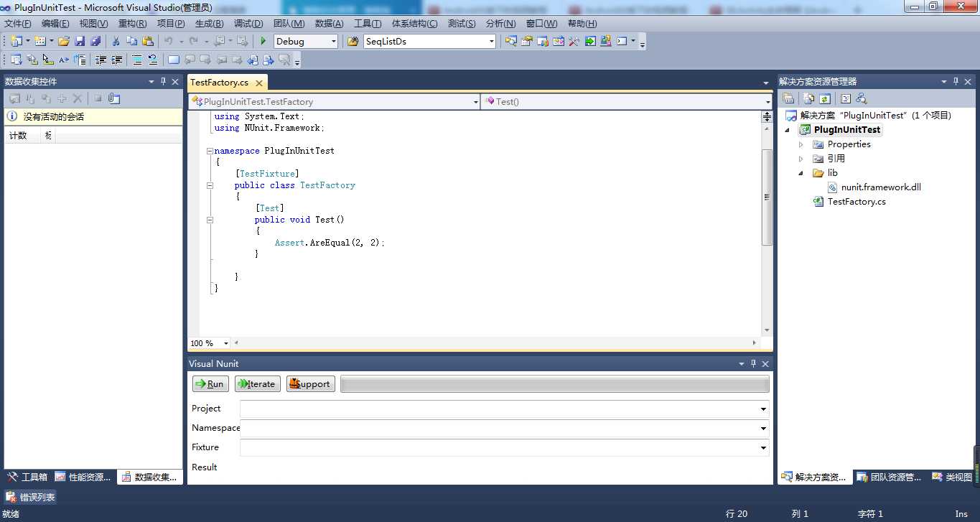Click the Cut scissors icon
Image resolution: width=980 pixels, height=522 pixels.
(116, 41)
